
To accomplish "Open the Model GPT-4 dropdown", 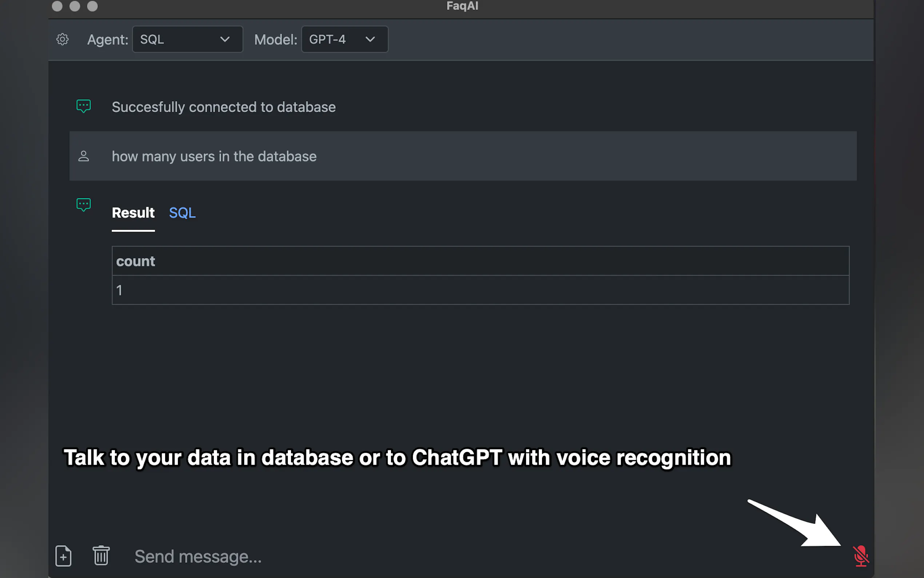I will click(x=344, y=39).
